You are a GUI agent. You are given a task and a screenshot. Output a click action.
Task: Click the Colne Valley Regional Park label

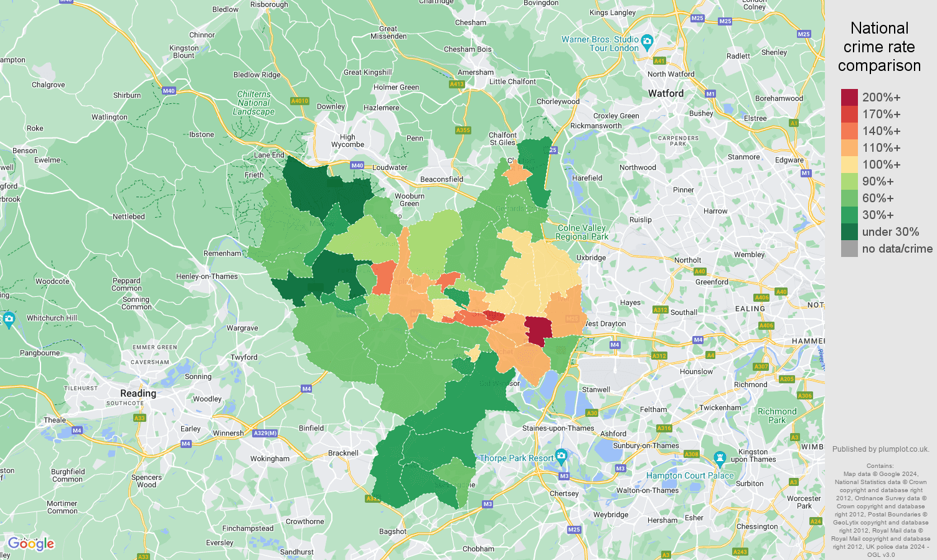tap(582, 232)
